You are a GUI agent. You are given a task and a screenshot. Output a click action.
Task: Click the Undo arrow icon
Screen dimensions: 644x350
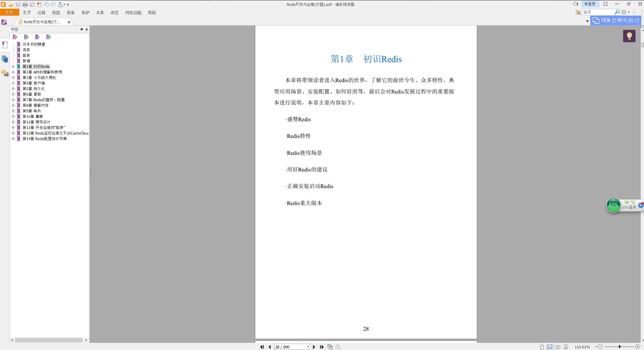tap(46, 5)
